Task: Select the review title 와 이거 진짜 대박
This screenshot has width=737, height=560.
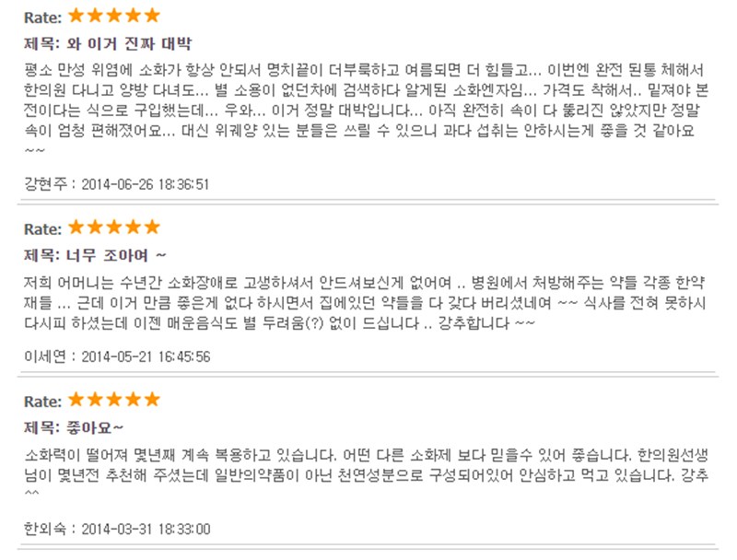Action: [x=129, y=43]
